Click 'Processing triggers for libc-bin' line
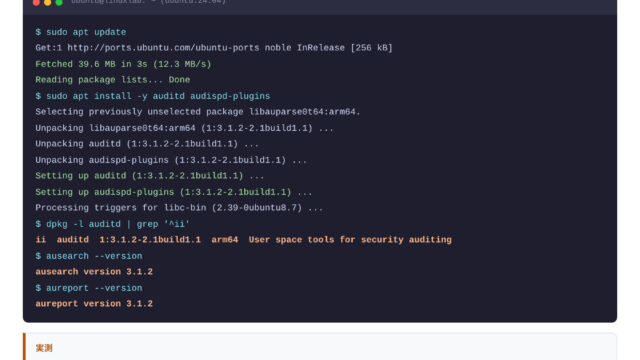This screenshot has width=640, height=360. [179, 208]
